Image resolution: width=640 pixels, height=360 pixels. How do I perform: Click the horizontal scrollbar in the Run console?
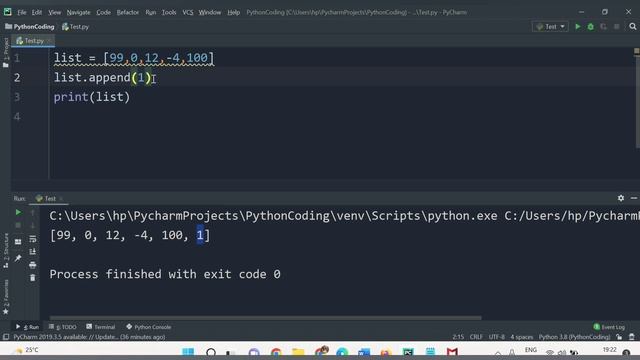(x=265, y=318)
